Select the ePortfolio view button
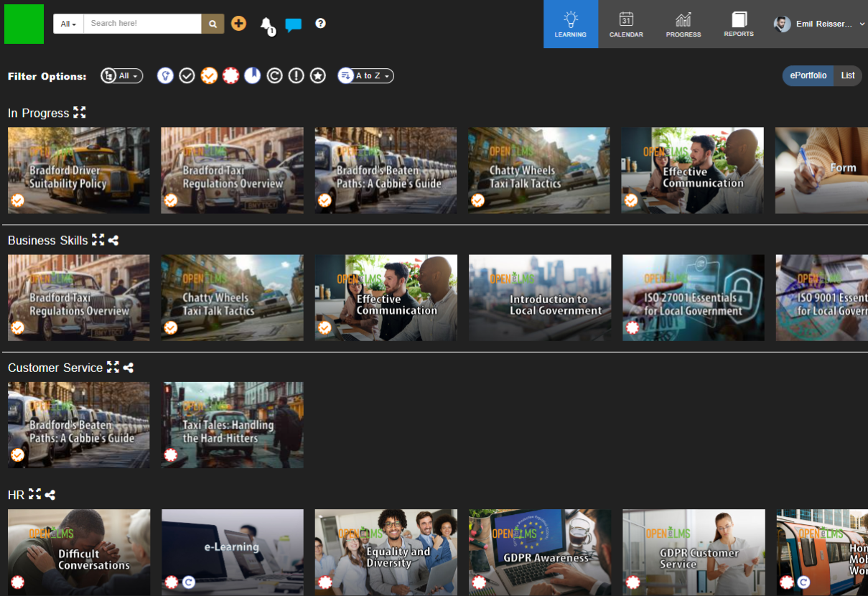868x596 pixels. (808, 75)
